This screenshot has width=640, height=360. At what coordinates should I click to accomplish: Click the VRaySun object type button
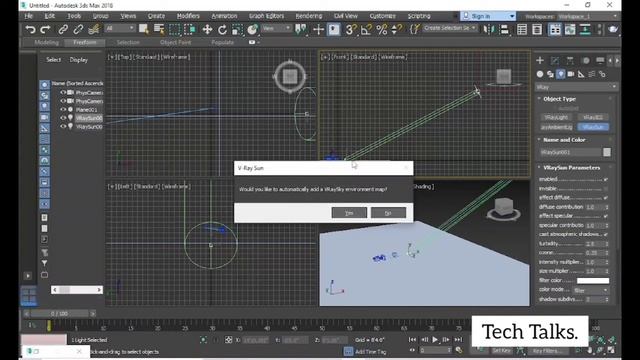[x=593, y=127]
